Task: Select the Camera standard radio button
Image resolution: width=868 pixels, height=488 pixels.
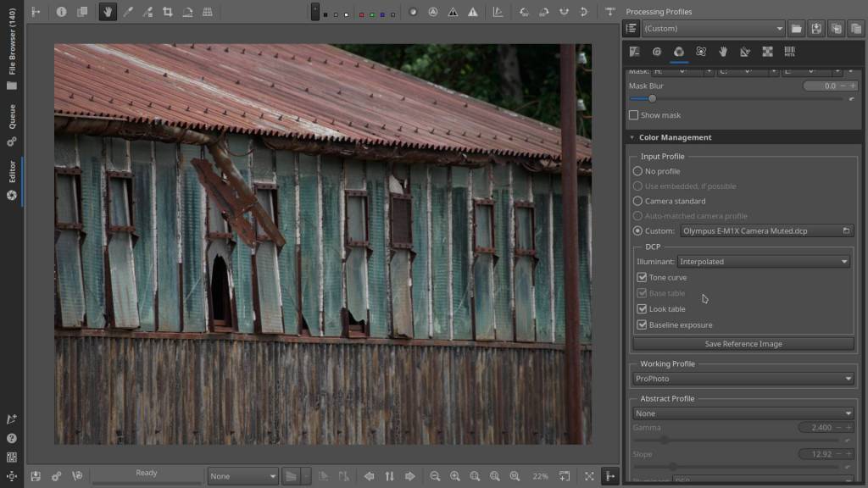Action: pyautogui.click(x=637, y=201)
